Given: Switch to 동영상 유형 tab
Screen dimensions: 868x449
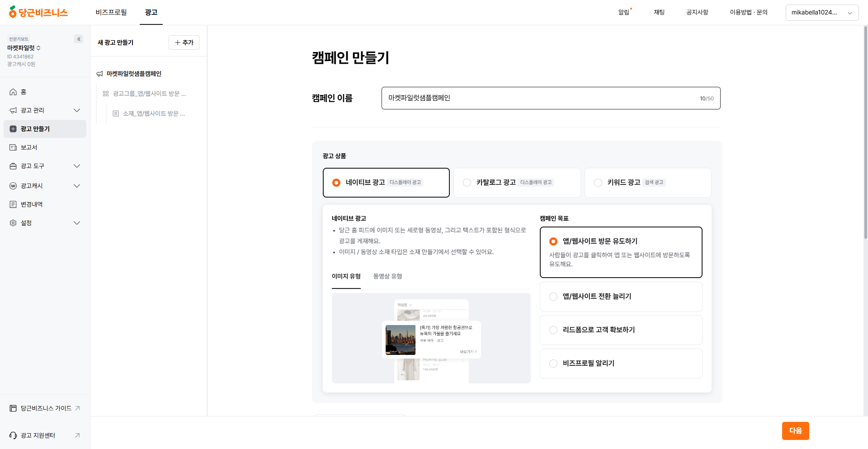Looking at the screenshot, I should [387, 276].
